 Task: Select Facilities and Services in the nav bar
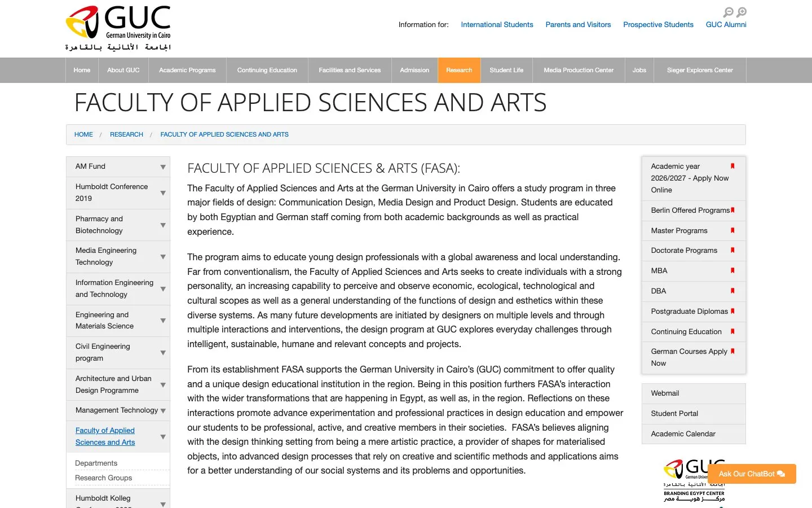350,70
